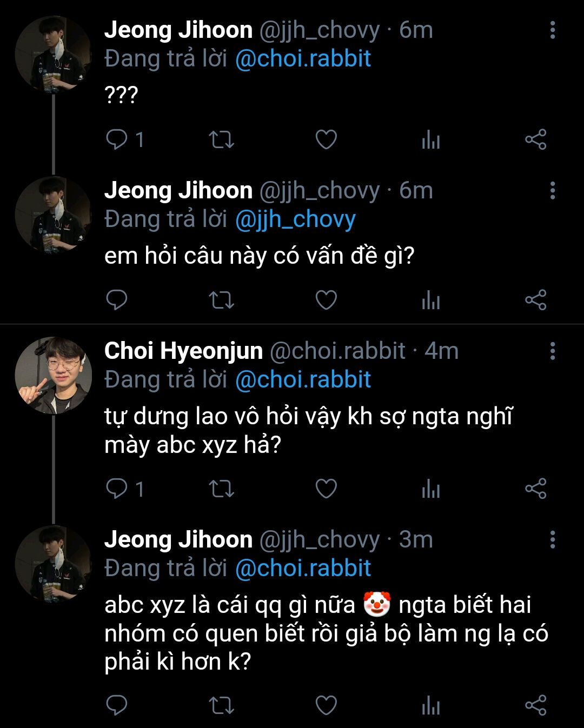
Task: Open the Choi Hyeonjun display name
Action: (x=183, y=351)
